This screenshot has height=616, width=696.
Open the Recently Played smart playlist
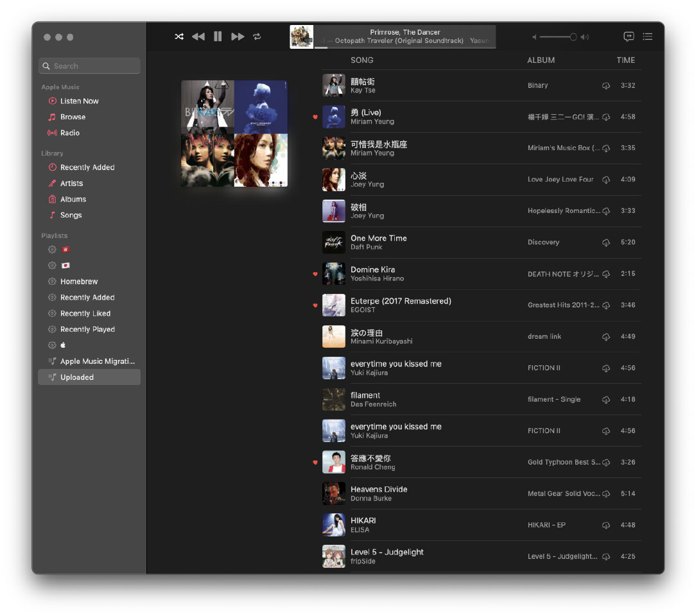pyautogui.click(x=87, y=329)
